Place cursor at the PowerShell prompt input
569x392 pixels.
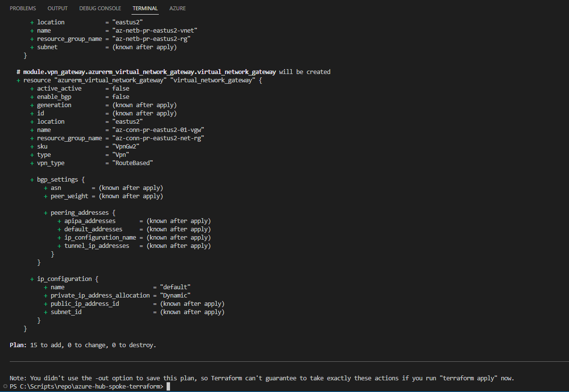pyautogui.click(x=168, y=387)
